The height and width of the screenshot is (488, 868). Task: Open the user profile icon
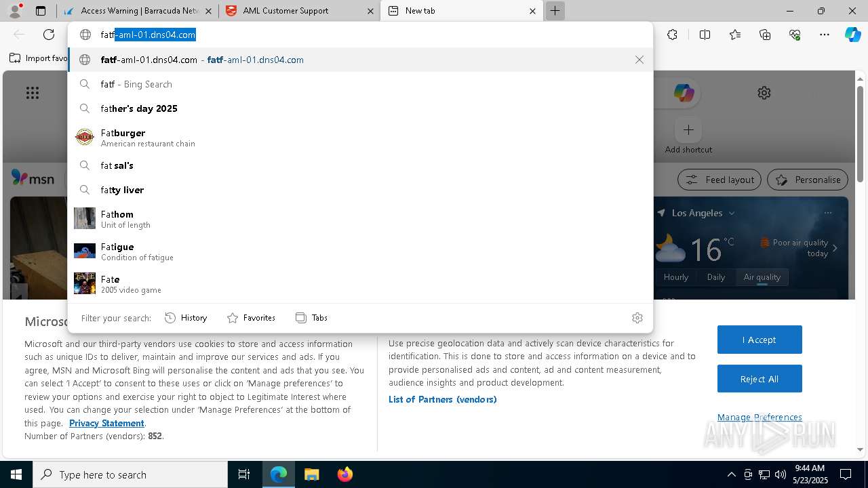pos(15,11)
